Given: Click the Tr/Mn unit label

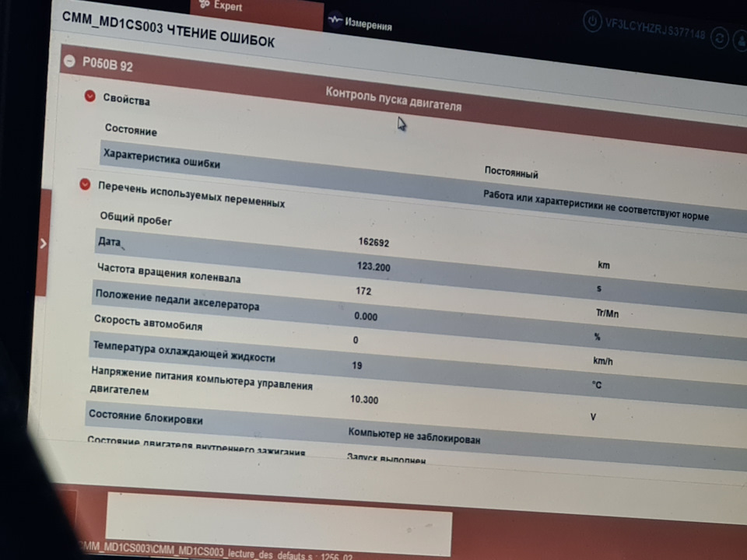Looking at the screenshot, I should (x=607, y=313).
